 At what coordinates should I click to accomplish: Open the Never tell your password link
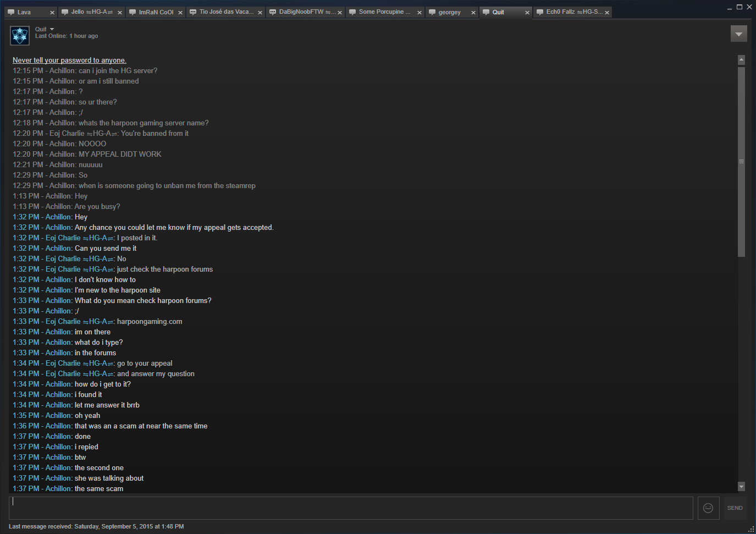pos(69,60)
